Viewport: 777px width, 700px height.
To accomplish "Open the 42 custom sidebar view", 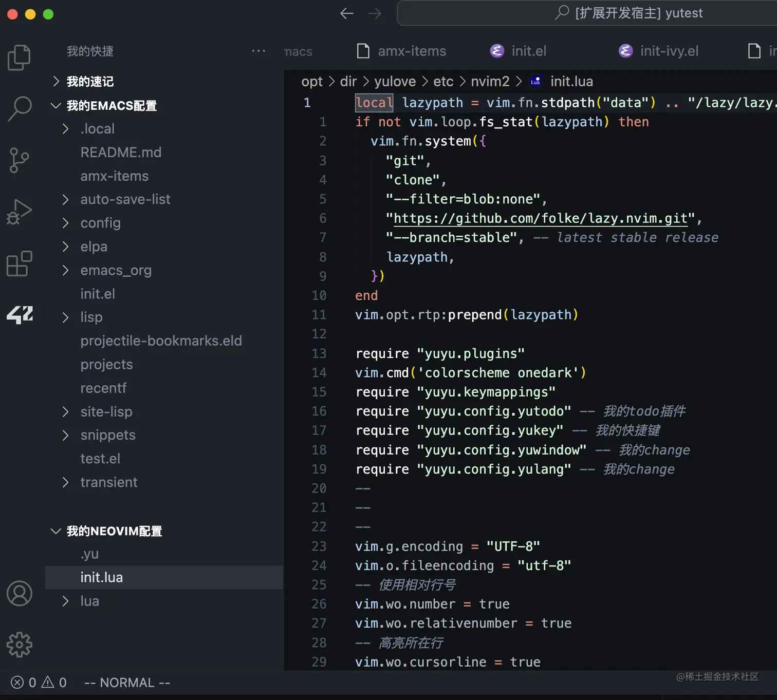I will 20,315.
